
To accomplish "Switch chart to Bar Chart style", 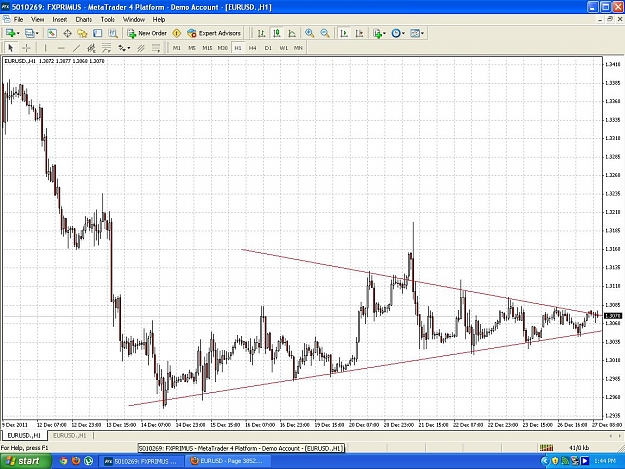I will click(261, 33).
